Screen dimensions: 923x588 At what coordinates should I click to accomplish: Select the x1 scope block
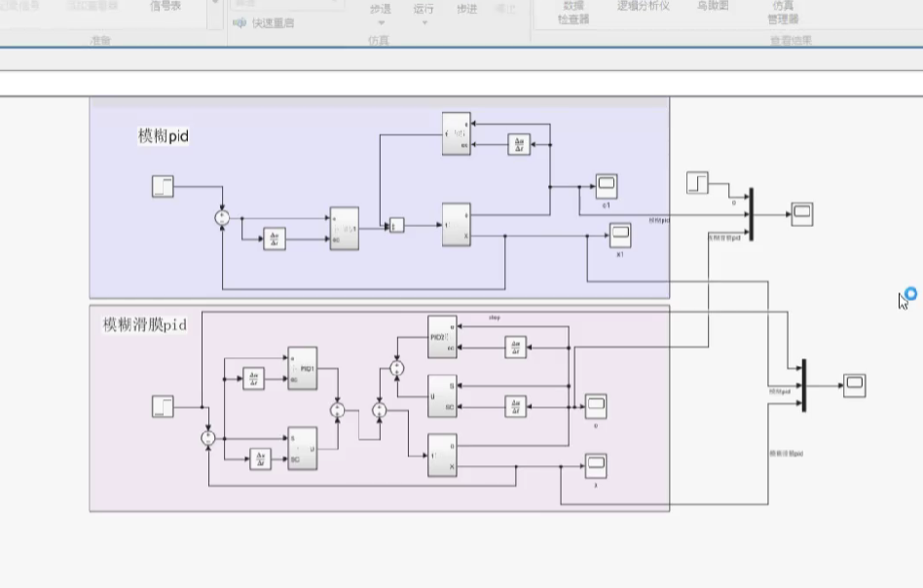(x=620, y=235)
